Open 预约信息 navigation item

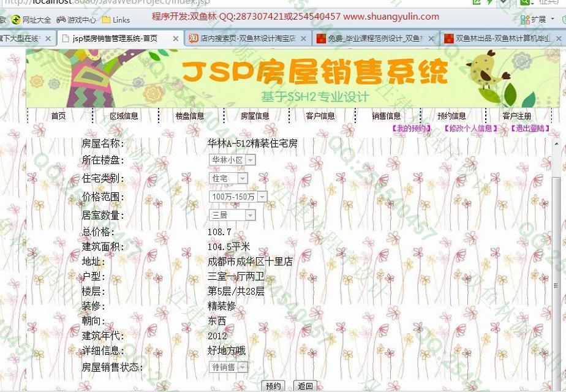click(451, 116)
